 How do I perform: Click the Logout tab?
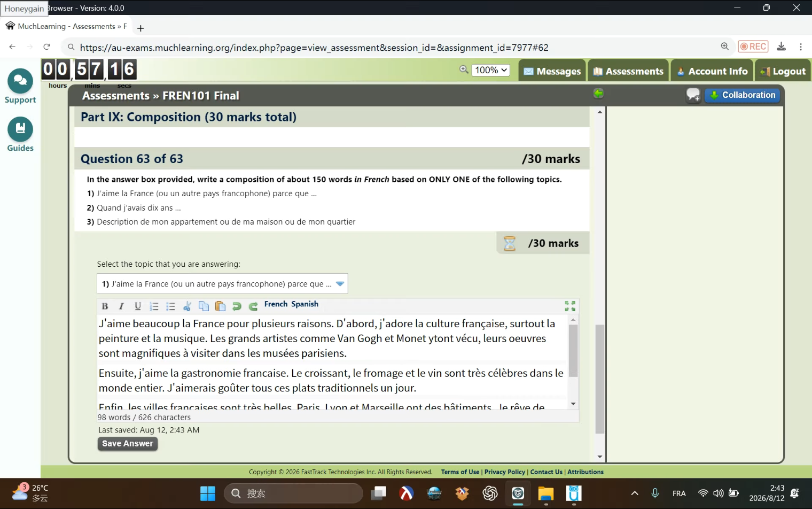[x=783, y=71]
